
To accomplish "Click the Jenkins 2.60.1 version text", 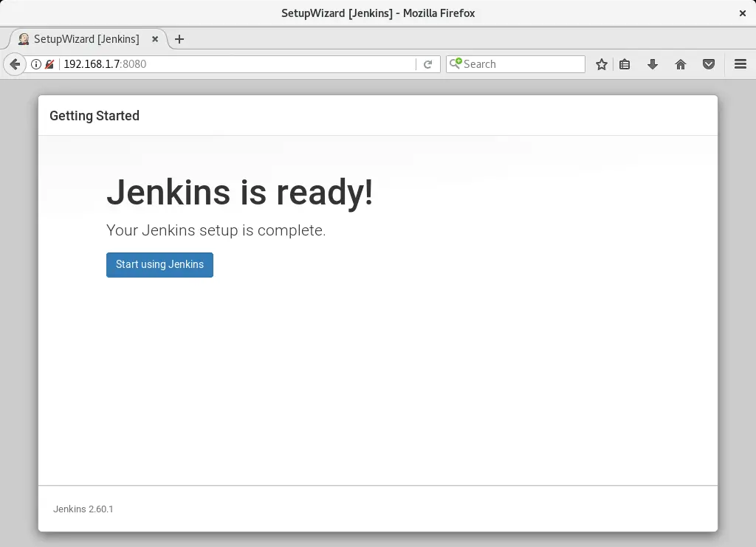I will click(83, 509).
